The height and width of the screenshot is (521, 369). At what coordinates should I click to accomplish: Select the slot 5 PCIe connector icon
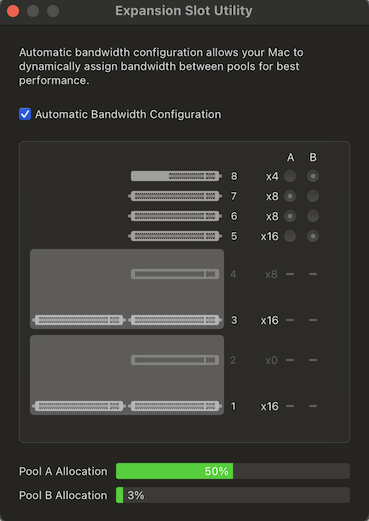tap(175, 236)
